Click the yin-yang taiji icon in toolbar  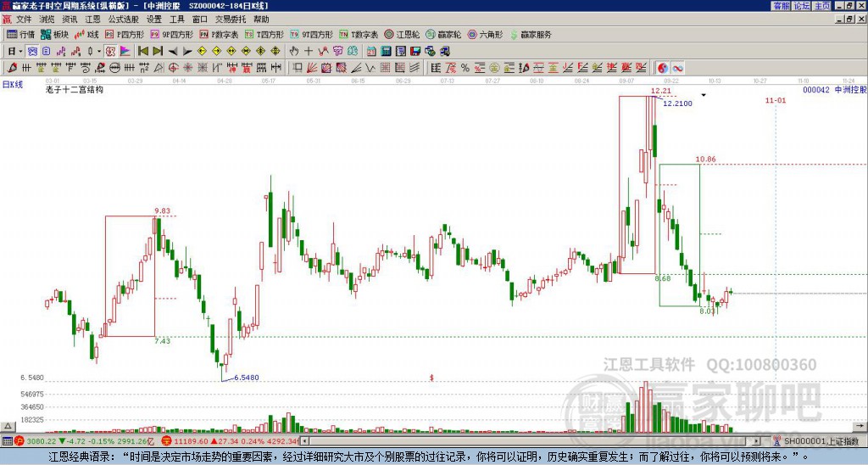coord(662,67)
